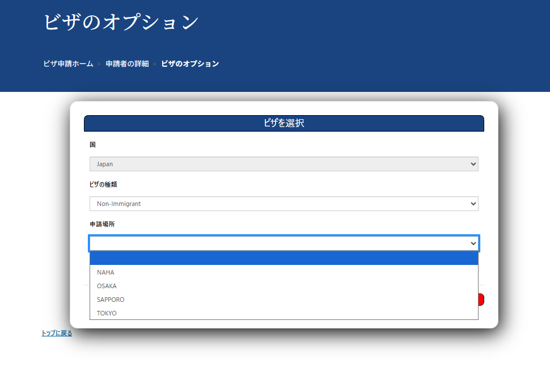Choose OSAKA in the dropdown list
Screen dimensions: 550x392
(107, 286)
